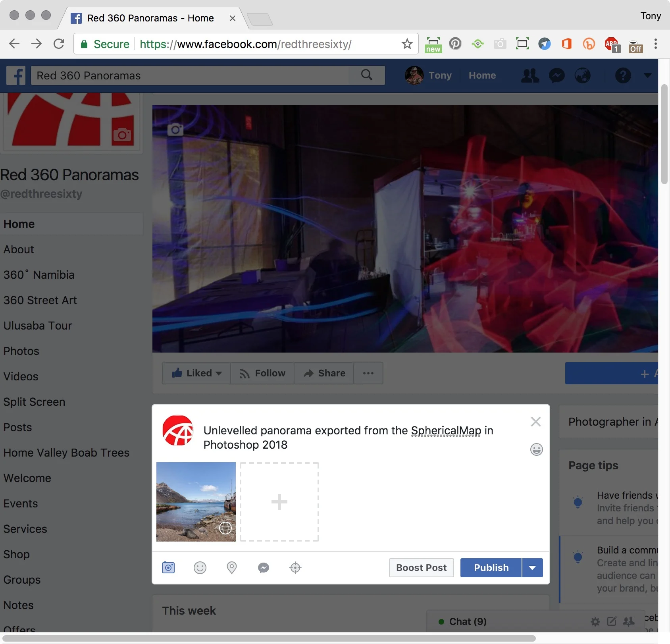The height and width of the screenshot is (644, 670).
Task: Open the Notes section
Action: 19,605
